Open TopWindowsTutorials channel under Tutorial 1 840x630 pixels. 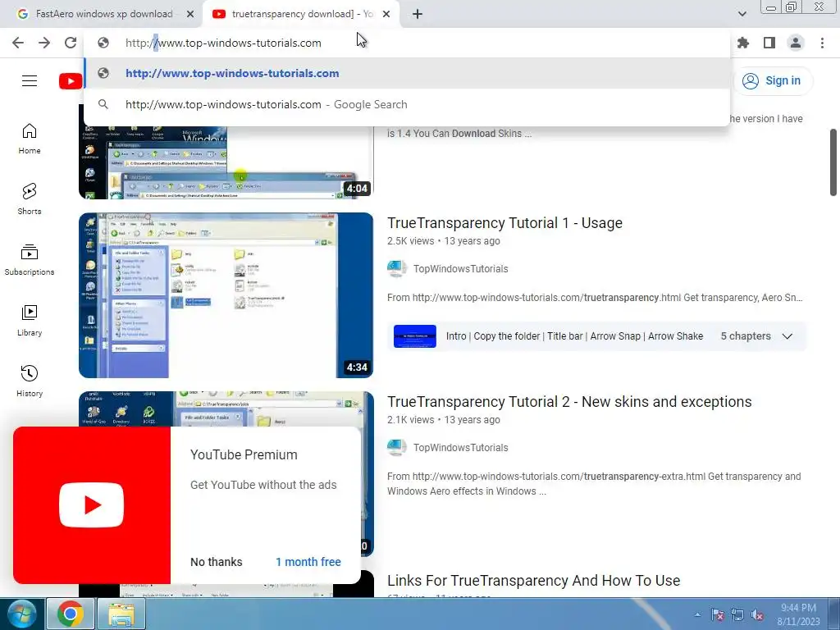[x=461, y=269]
